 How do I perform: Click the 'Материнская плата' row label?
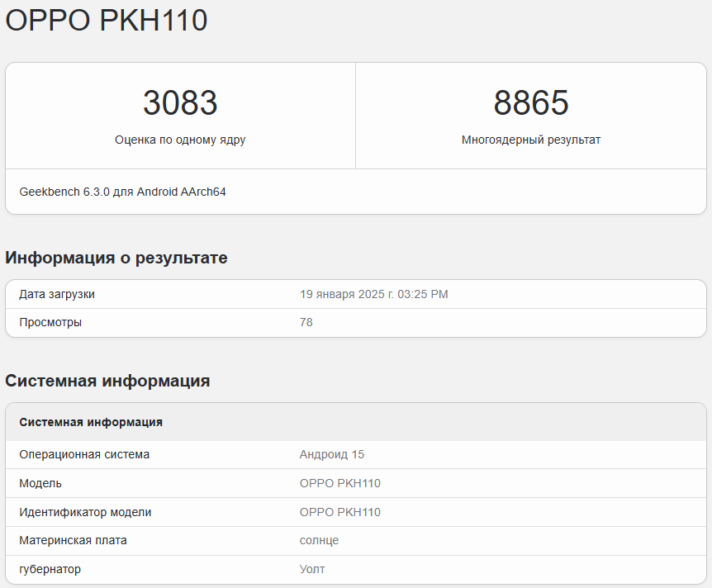tap(74, 540)
